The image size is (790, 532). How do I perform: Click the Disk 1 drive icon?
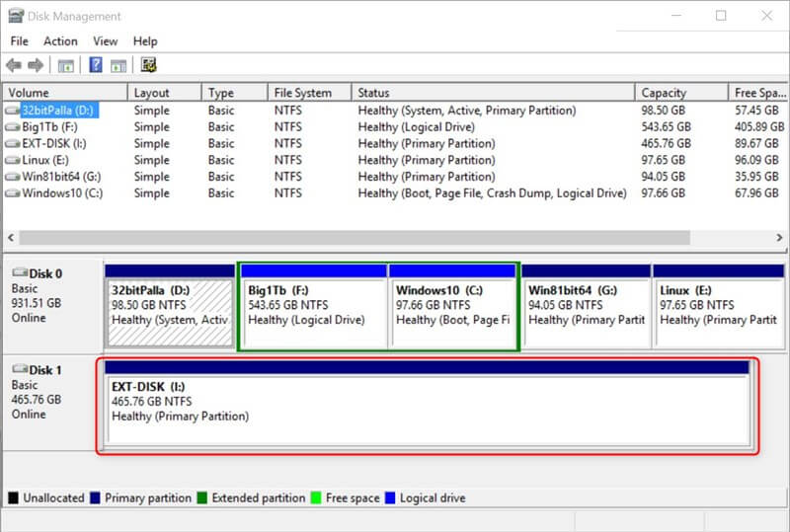point(19,370)
